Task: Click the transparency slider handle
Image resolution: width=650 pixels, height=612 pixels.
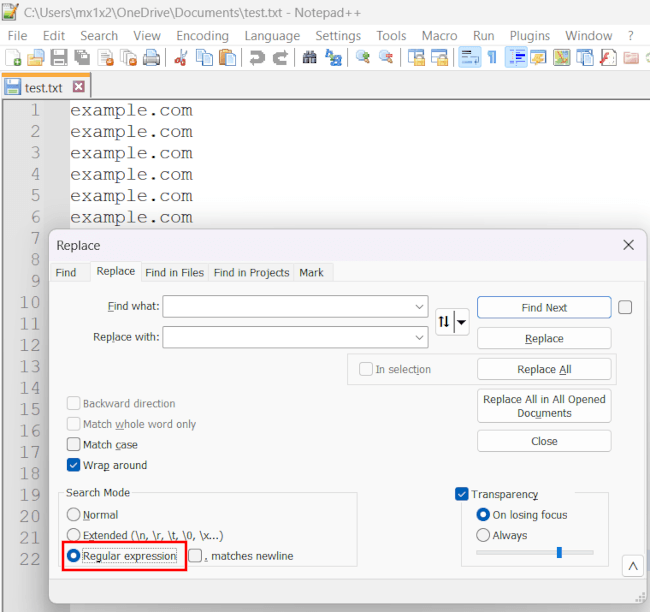Action: [559, 552]
